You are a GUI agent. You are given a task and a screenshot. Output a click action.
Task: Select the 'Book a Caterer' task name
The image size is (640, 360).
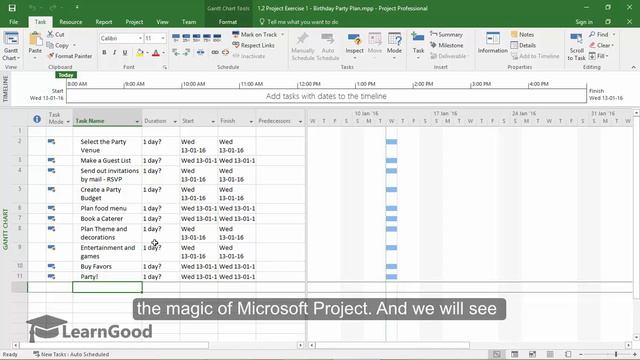[102, 219]
